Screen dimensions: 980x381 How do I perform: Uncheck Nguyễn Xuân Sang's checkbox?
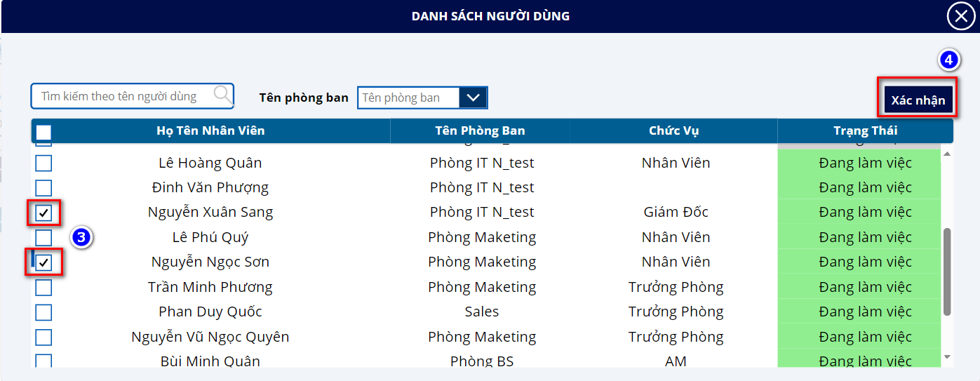(43, 213)
